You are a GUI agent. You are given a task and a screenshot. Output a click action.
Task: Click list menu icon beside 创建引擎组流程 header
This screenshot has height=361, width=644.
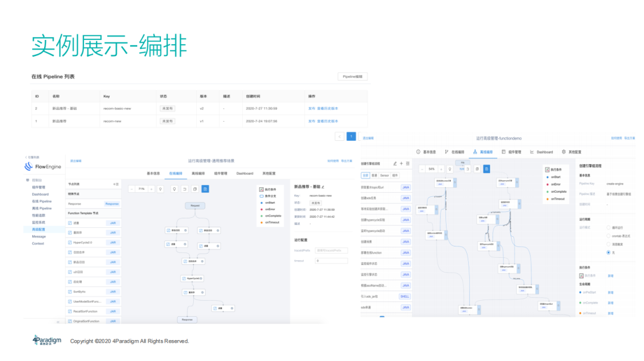point(407,163)
